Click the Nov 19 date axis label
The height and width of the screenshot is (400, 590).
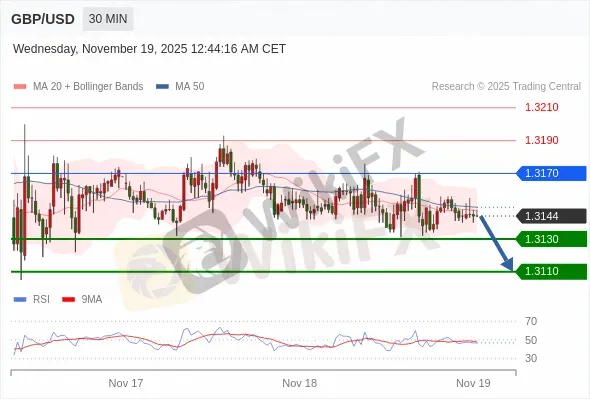point(473,383)
